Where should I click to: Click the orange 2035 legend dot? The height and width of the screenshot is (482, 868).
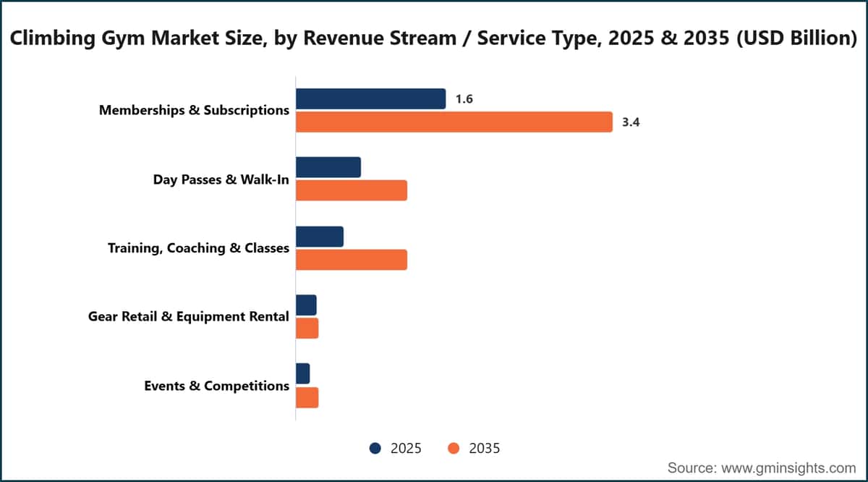(x=454, y=449)
